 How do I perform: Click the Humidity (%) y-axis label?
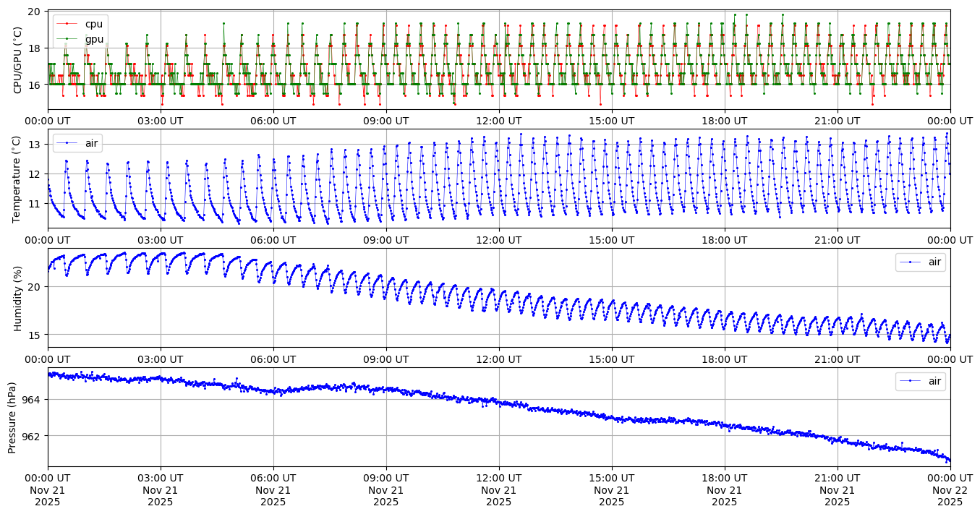tap(18, 298)
